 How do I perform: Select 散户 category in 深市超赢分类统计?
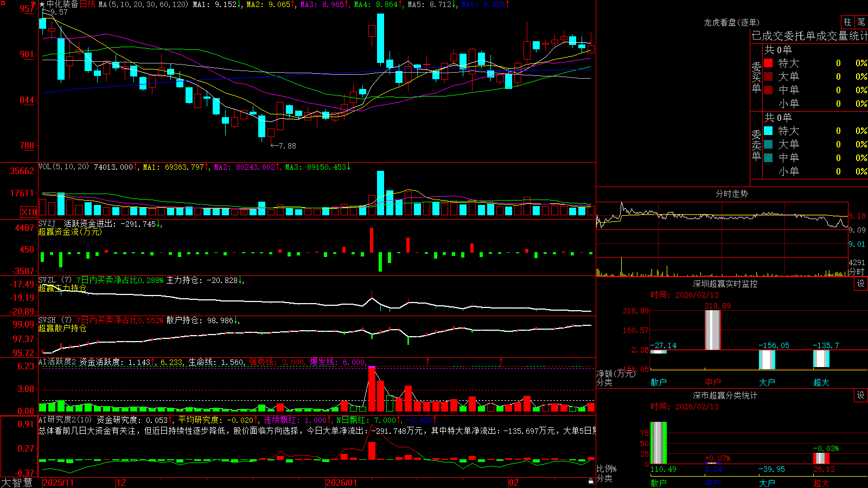point(659,483)
